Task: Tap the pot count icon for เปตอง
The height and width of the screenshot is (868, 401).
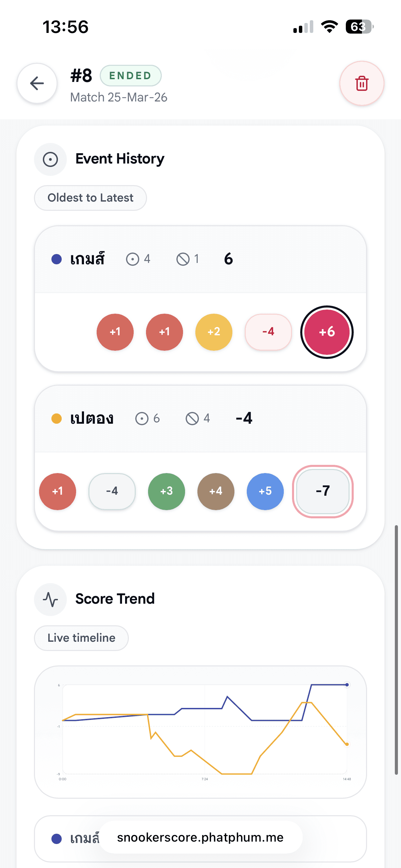Action: 142,419
